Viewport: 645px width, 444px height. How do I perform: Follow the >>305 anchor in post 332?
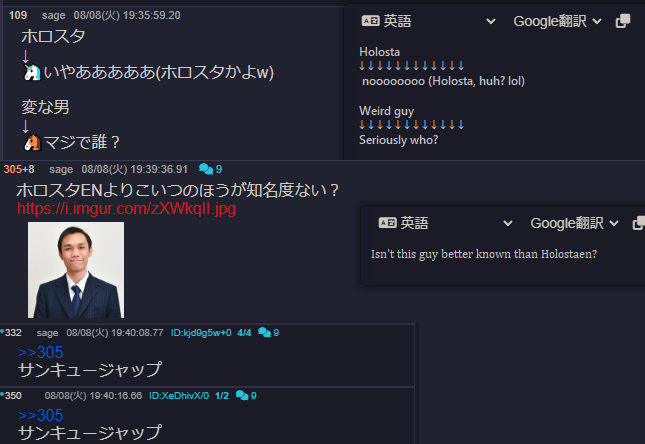[40, 352]
